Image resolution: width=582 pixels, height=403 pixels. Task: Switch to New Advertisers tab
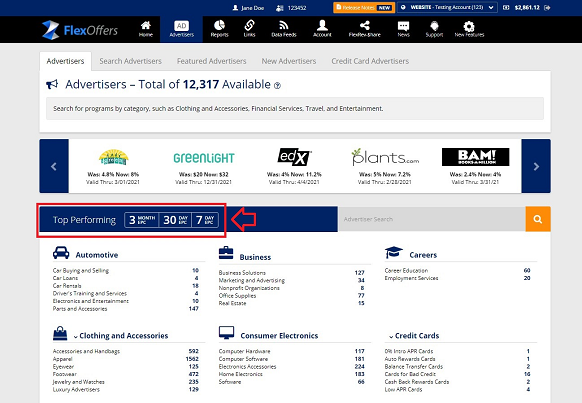click(289, 61)
